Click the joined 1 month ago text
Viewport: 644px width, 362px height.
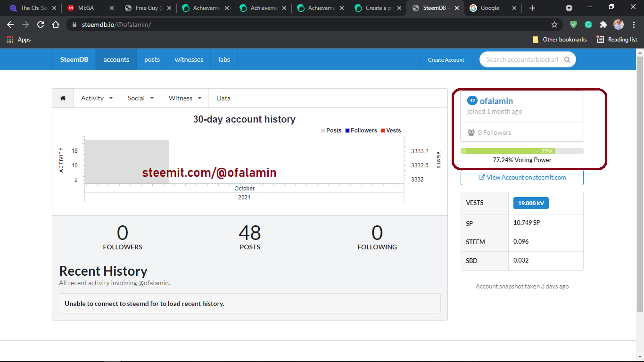495,112
